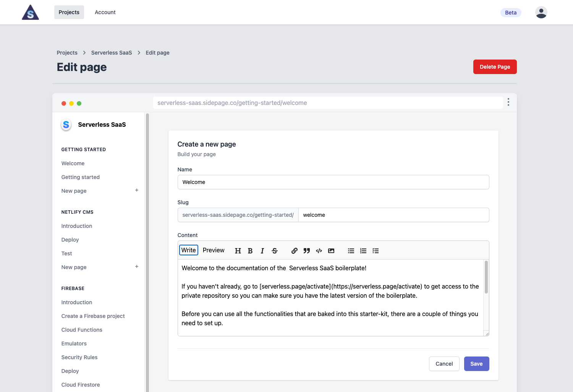
Task: Open the Getting started page in the sidebar
Action: (x=81, y=177)
